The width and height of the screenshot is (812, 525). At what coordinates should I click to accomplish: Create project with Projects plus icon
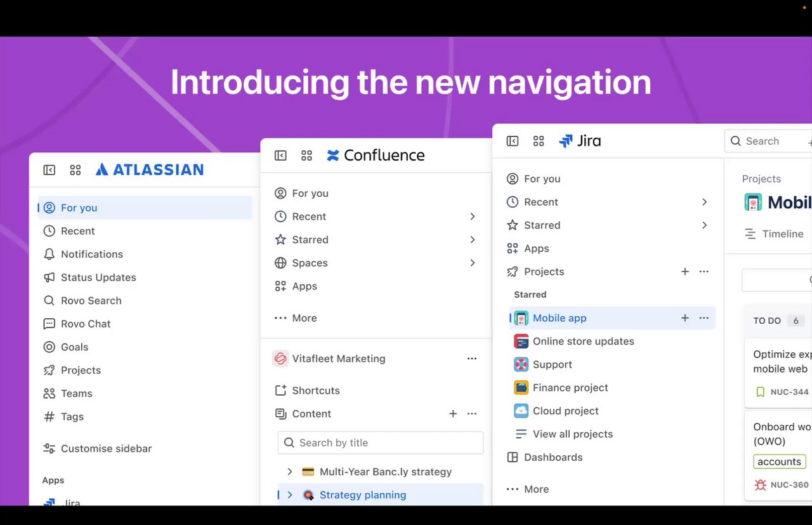coord(685,272)
